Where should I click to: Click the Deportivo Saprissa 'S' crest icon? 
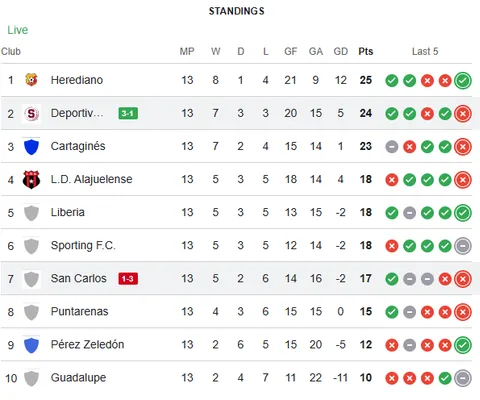pos(31,114)
